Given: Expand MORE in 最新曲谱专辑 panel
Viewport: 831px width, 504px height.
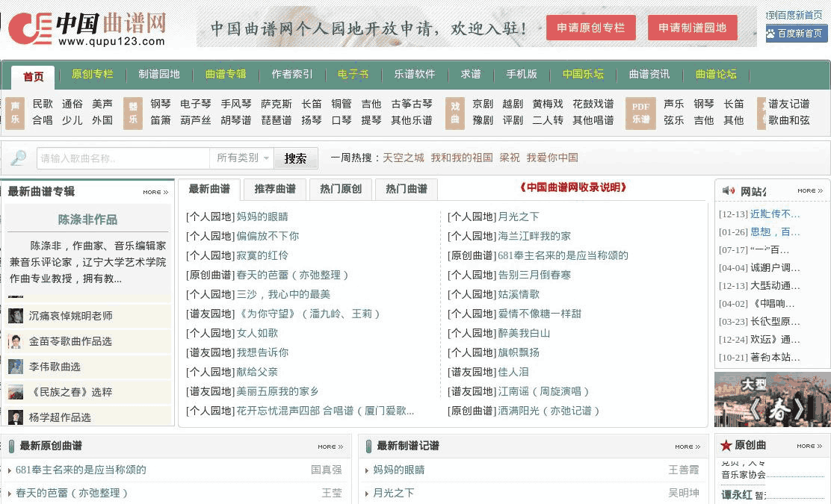Looking at the screenshot, I should click(x=155, y=192).
